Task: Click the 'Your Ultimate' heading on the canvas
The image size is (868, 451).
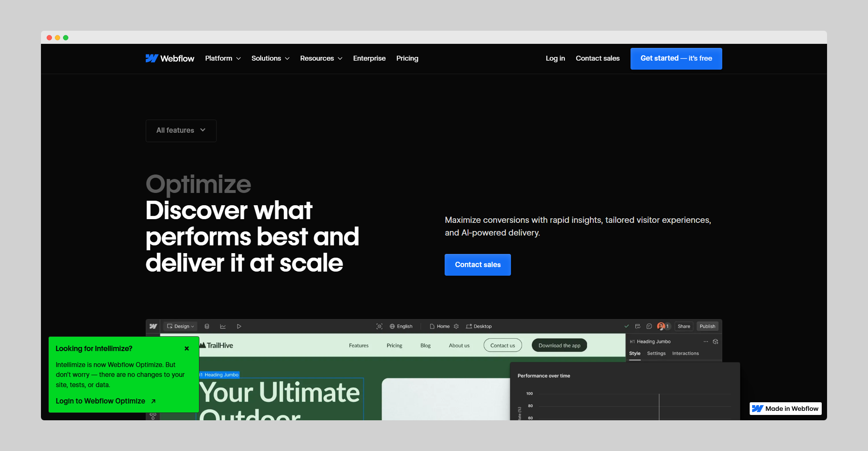Action: coord(280,392)
